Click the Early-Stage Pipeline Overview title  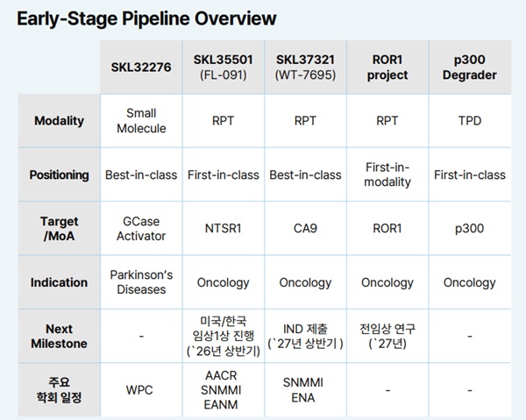pyautogui.click(x=146, y=18)
